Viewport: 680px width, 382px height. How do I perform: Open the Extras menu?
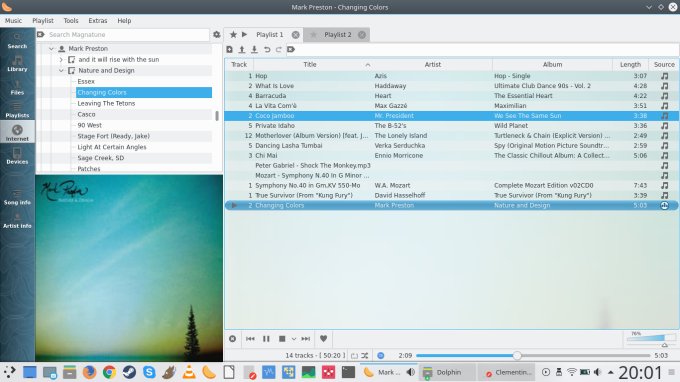tap(98, 20)
